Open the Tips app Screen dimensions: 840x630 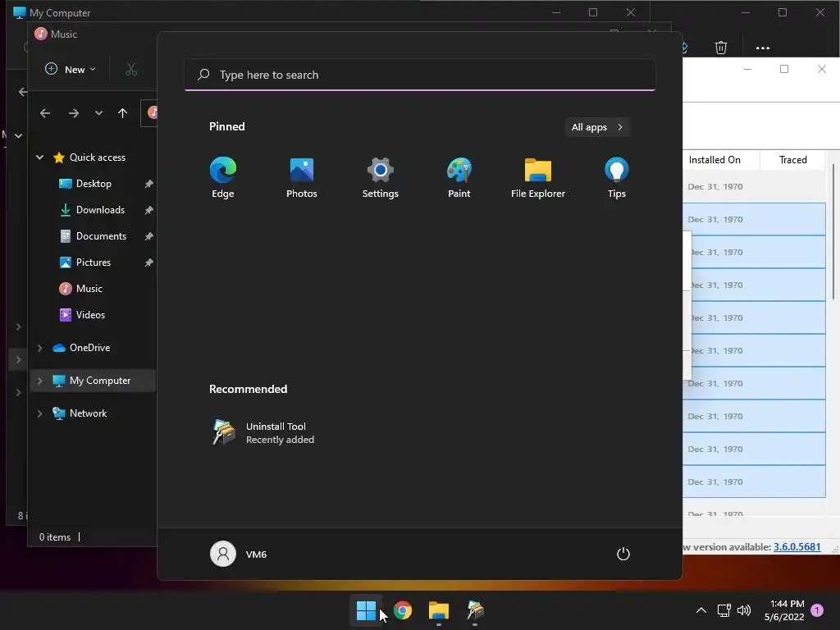[617, 177]
